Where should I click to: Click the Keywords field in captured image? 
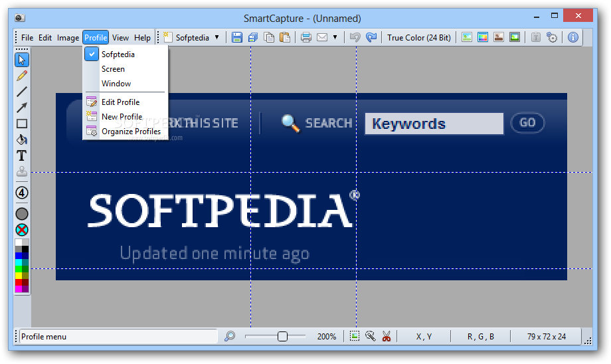click(434, 124)
